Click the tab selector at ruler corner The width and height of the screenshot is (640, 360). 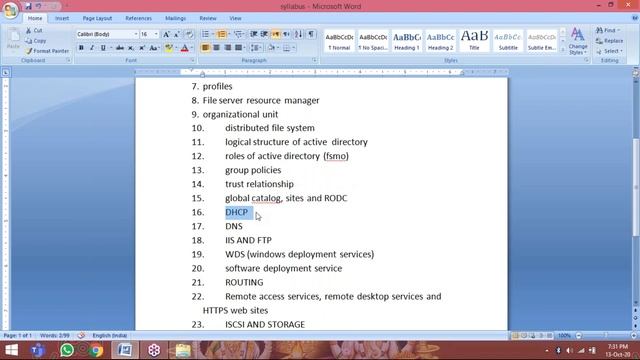pyautogui.click(x=6, y=73)
